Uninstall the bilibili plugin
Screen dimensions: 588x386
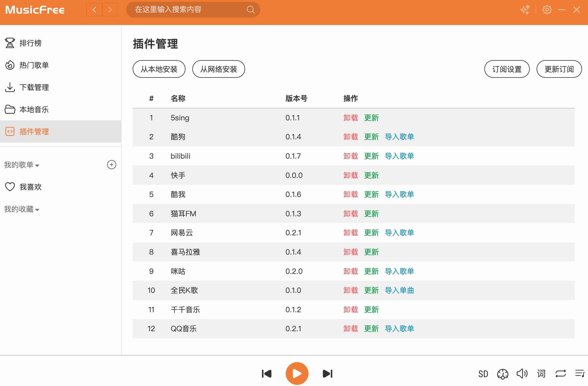click(351, 156)
